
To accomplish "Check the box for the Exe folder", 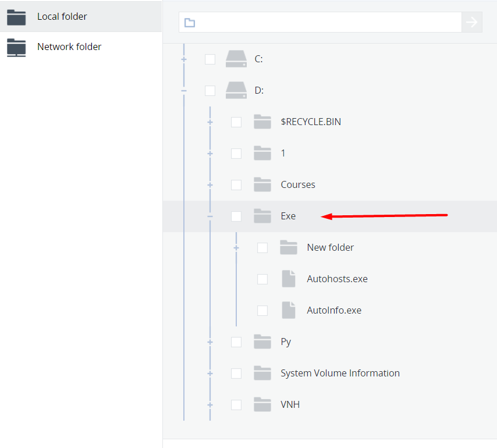I will click(236, 216).
